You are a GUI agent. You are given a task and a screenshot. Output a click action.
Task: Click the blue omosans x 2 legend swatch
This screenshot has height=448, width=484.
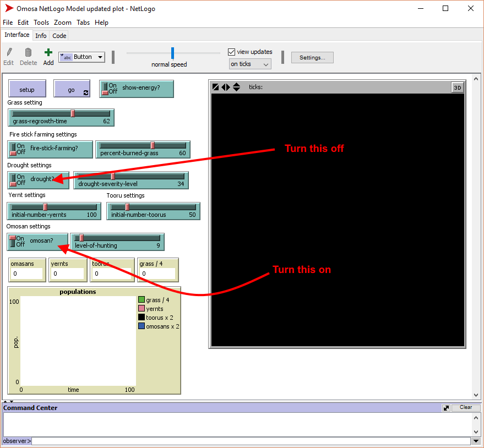pos(142,326)
